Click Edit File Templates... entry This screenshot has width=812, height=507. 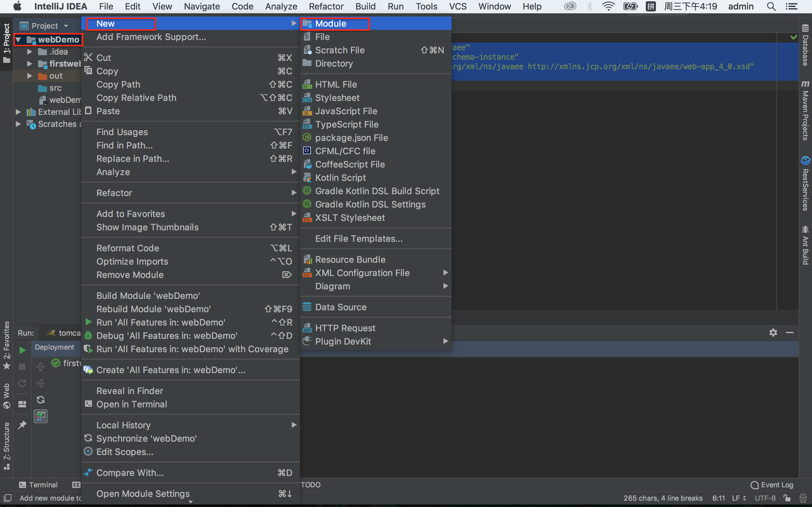pos(358,239)
